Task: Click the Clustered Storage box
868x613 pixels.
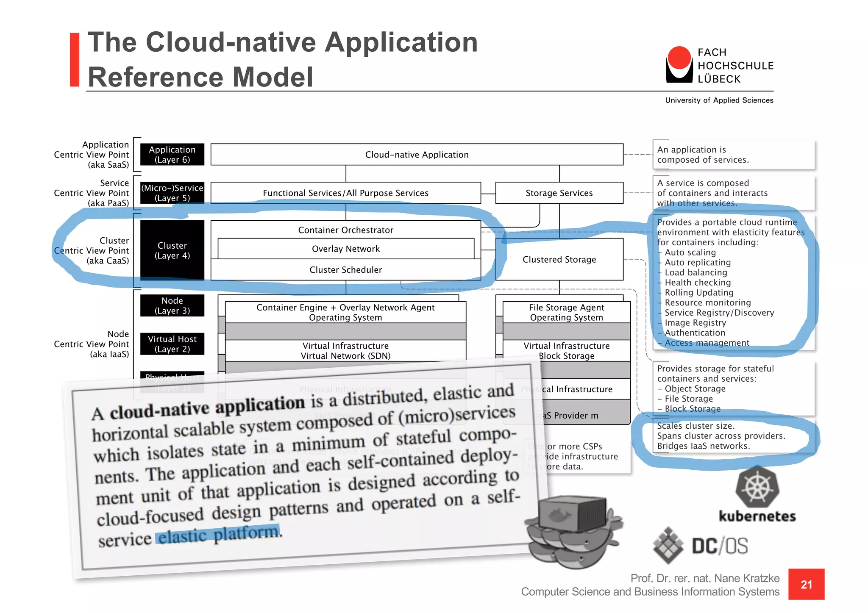Action: [x=559, y=259]
